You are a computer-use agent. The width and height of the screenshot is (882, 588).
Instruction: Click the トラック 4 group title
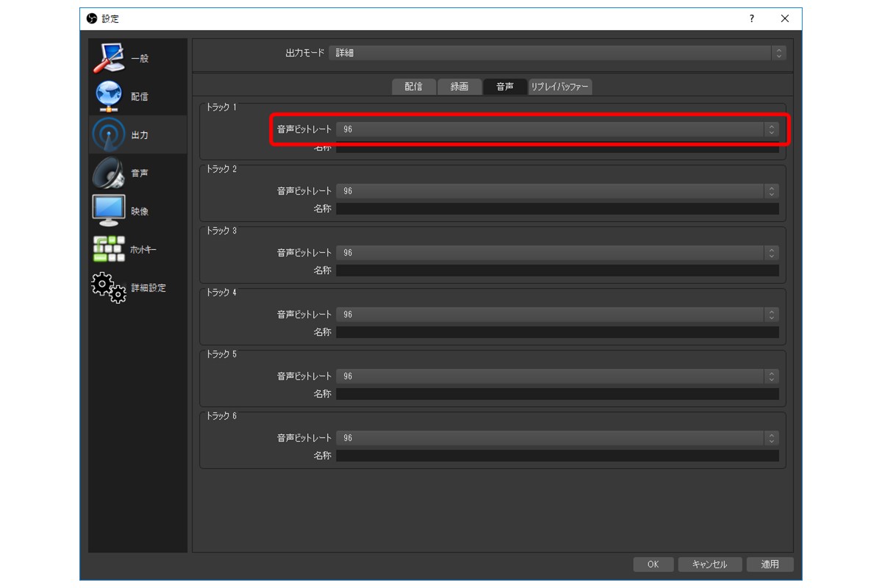tap(221, 293)
